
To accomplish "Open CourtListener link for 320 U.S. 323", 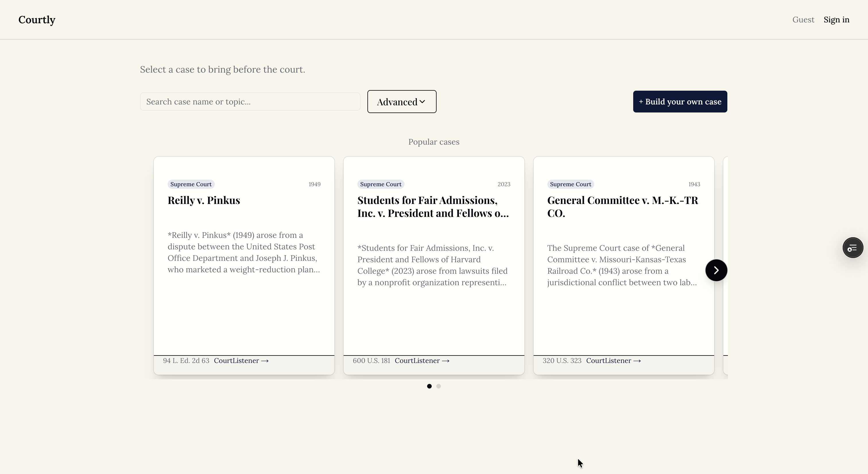I will 613,360.
